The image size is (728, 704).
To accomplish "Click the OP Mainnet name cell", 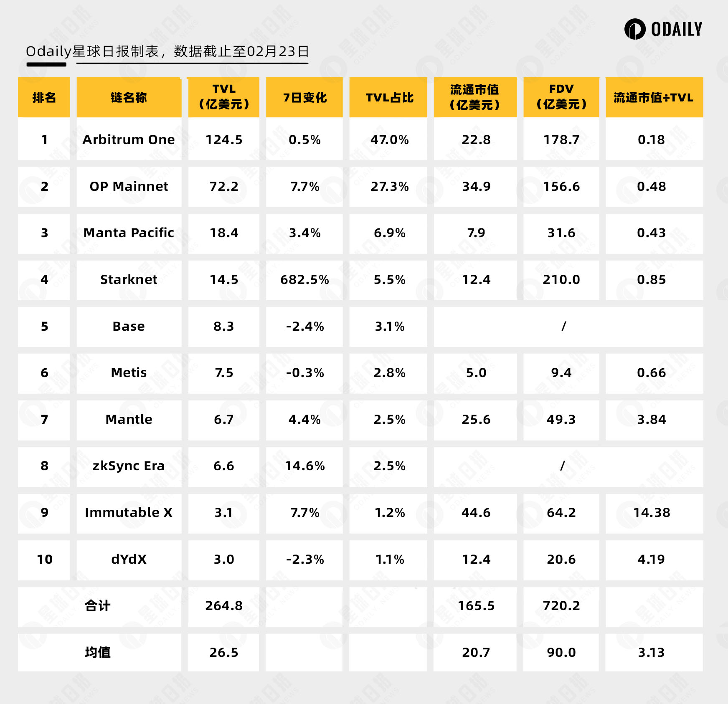I will [x=129, y=187].
